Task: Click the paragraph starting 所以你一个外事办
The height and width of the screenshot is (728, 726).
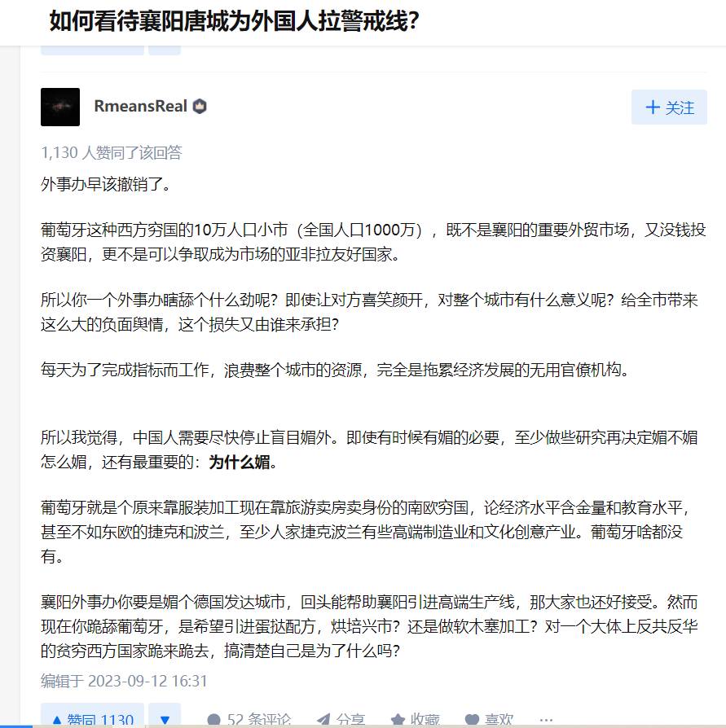Action: [x=369, y=312]
